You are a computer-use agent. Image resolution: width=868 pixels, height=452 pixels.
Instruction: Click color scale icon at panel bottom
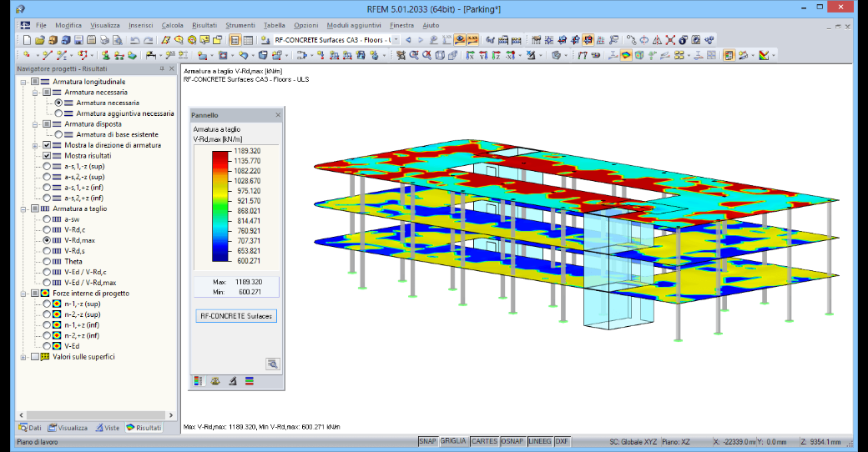(198, 380)
